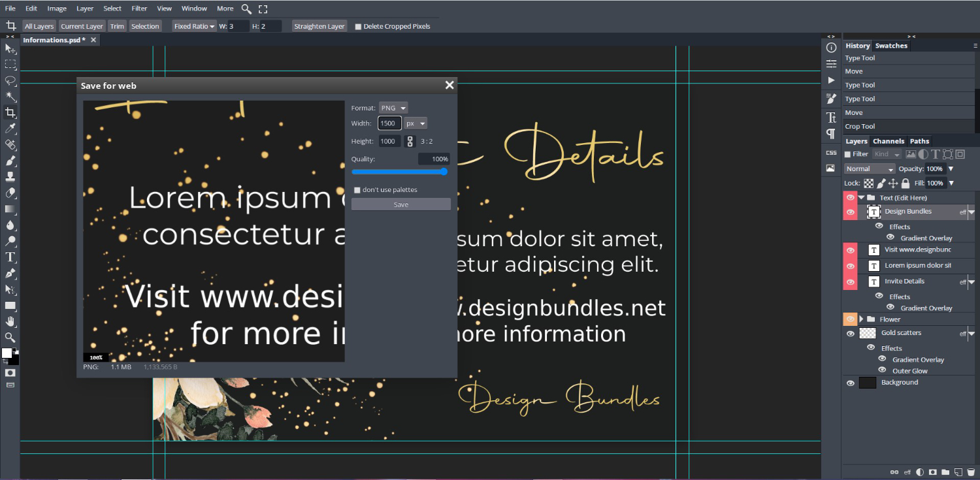Viewport: 980px width, 480px height.
Task: Open the Paragraph panel icon
Action: 831,133
